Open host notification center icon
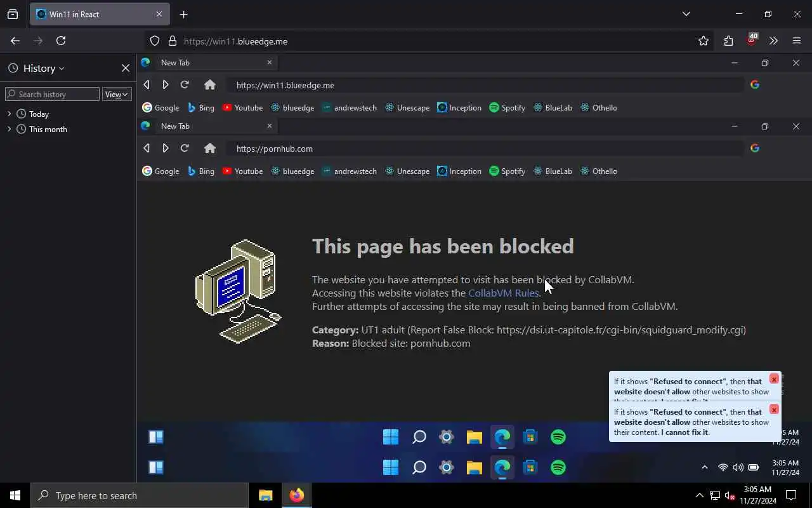 point(791,495)
